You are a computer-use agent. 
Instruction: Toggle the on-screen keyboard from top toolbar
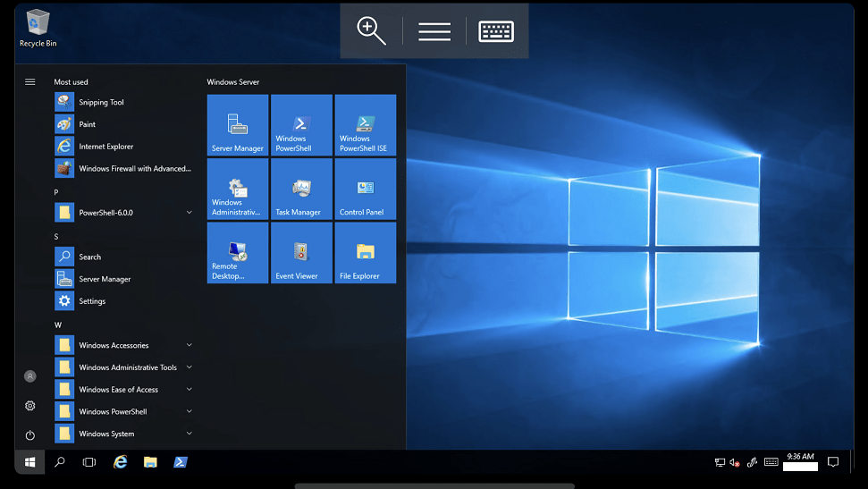tap(496, 30)
